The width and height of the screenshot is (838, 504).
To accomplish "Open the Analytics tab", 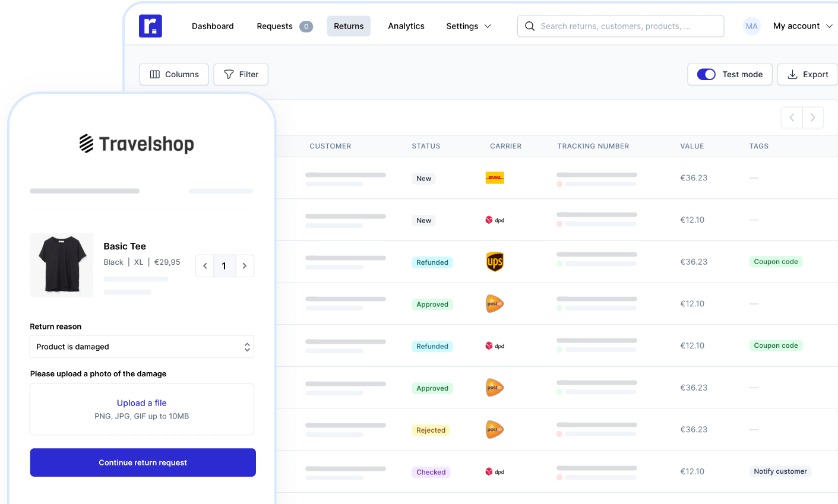I will (x=406, y=26).
